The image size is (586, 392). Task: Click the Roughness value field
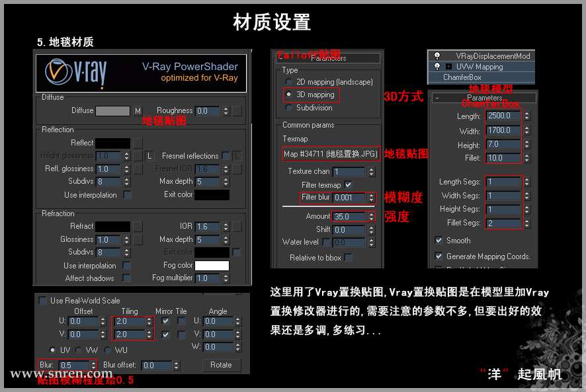208,111
